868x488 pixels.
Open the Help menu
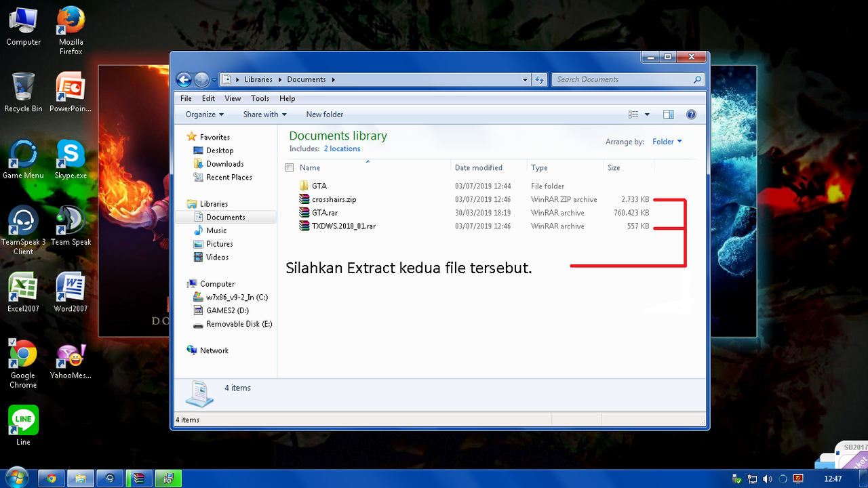pos(288,98)
